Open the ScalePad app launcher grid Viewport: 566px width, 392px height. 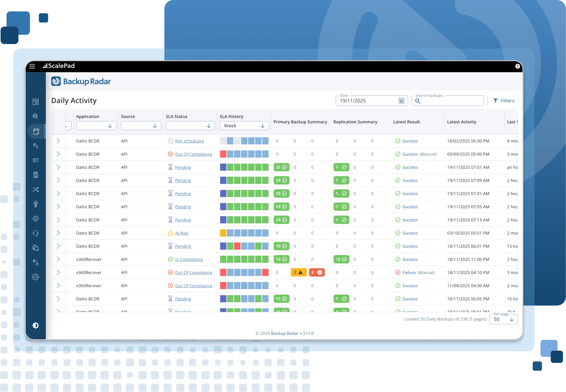[x=32, y=66]
